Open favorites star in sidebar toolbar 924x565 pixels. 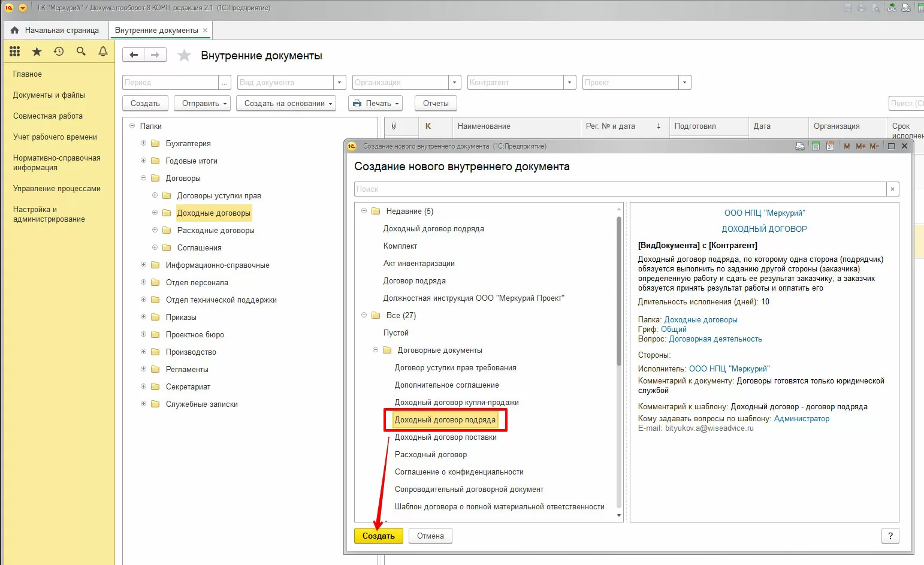pos(37,52)
